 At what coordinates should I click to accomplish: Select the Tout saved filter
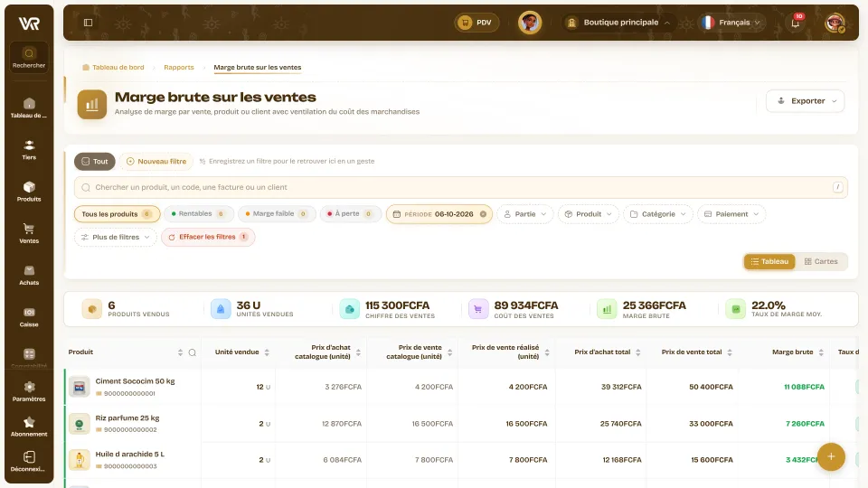pyautogui.click(x=95, y=162)
